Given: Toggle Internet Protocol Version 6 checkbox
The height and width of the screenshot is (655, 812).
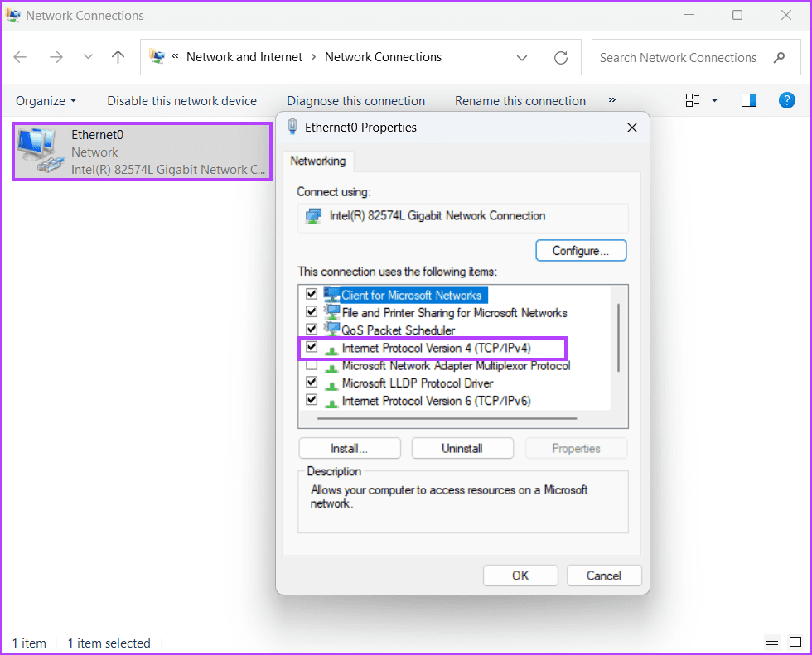Looking at the screenshot, I should [312, 399].
